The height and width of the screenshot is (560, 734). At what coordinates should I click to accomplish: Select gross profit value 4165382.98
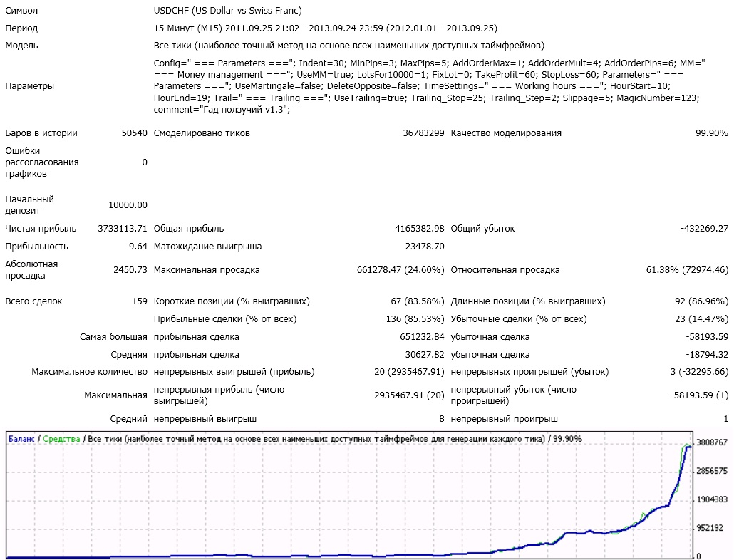coord(420,228)
